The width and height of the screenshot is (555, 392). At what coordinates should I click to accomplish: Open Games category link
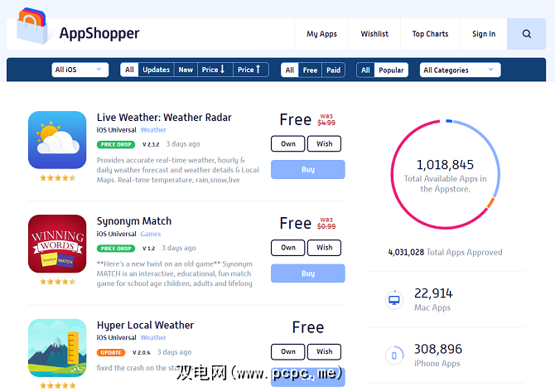click(x=151, y=234)
